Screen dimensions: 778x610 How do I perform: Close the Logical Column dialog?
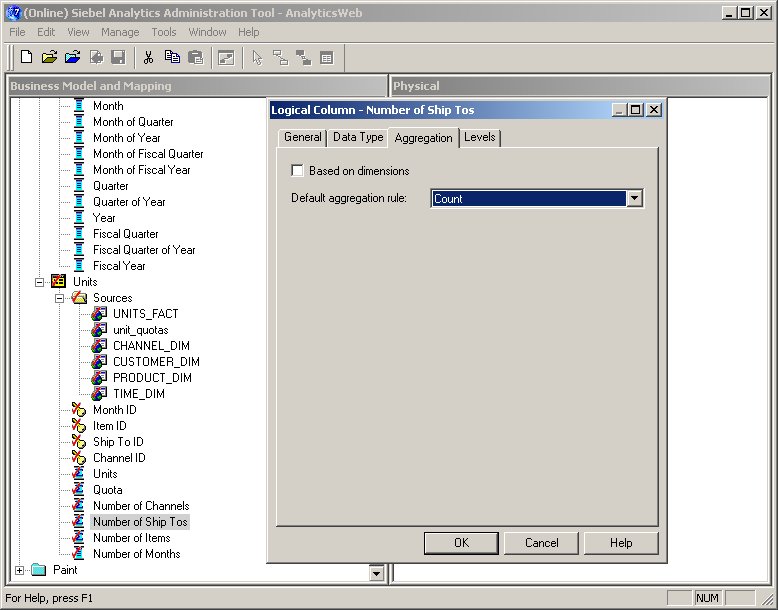[x=654, y=110]
